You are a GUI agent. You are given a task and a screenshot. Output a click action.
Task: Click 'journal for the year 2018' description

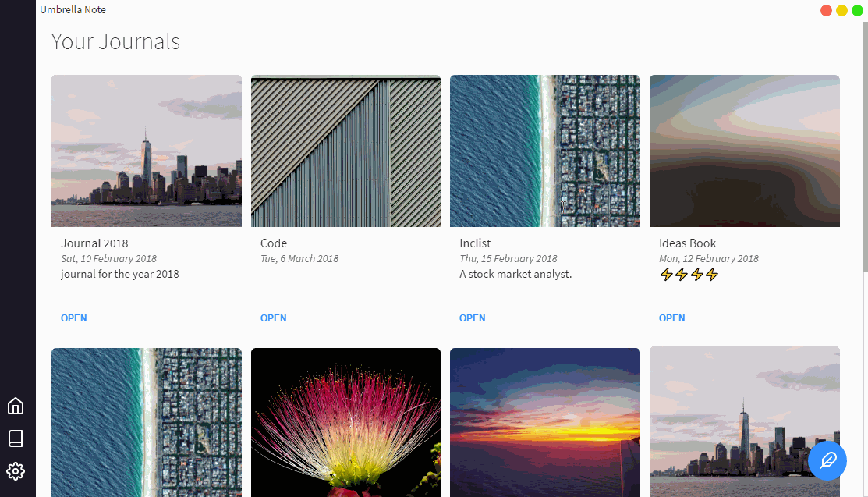pos(120,275)
